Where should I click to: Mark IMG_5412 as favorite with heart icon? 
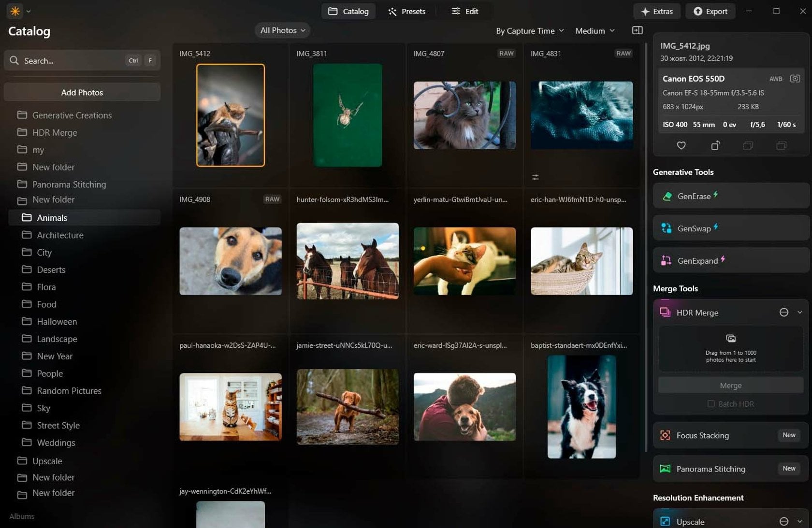click(681, 145)
